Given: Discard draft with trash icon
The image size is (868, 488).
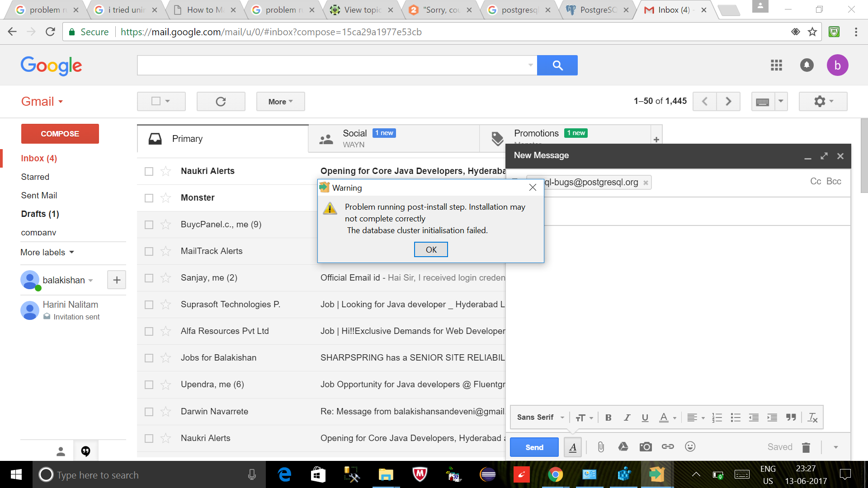Looking at the screenshot, I should pyautogui.click(x=806, y=447).
